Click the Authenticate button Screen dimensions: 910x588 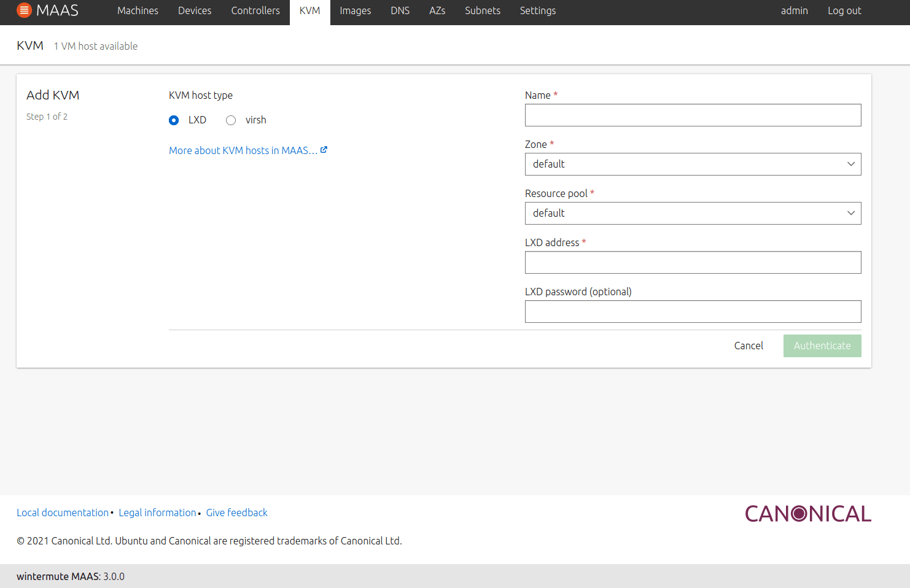(822, 346)
